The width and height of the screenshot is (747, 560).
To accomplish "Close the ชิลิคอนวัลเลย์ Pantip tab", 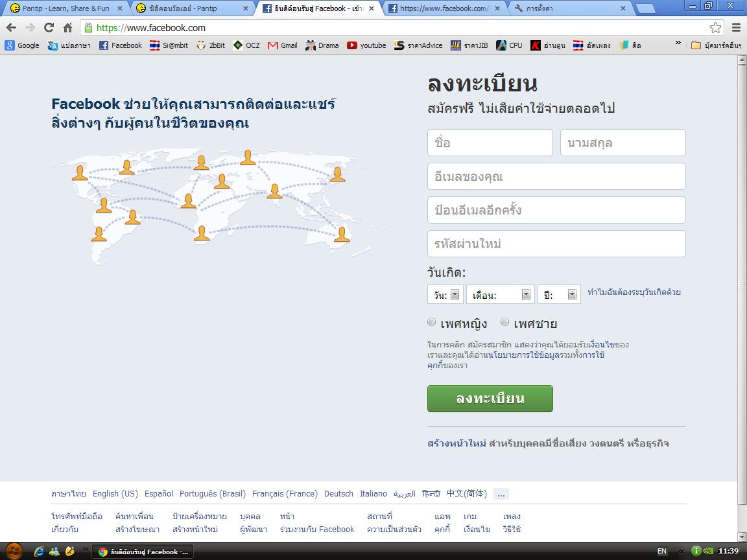I will pos(245,8).
